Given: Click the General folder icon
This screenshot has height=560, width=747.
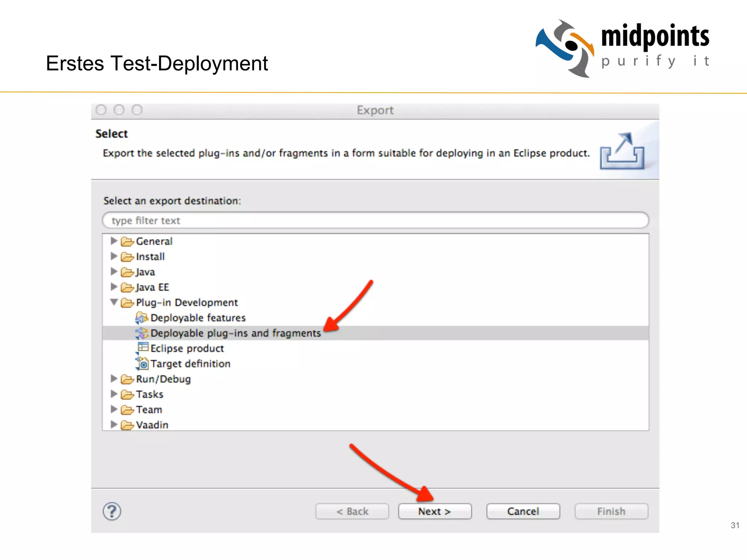Looking at the screenshot, I should (x=127, y=242).
